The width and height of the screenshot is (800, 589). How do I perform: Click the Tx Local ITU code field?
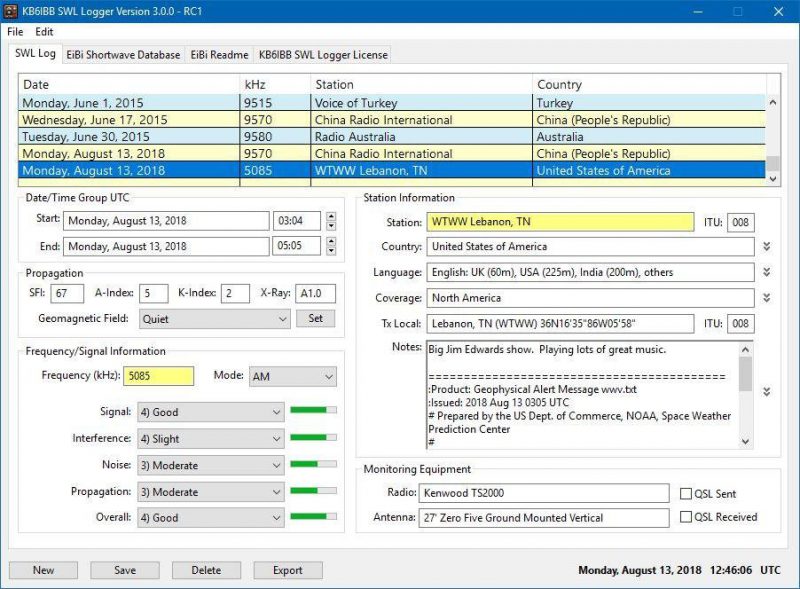741,324
